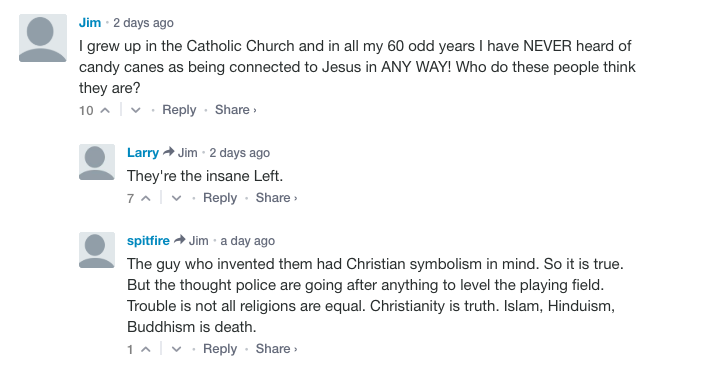Downvote Larry's reply
Viewport: 704px width, 374px height.
click(176, 198)
